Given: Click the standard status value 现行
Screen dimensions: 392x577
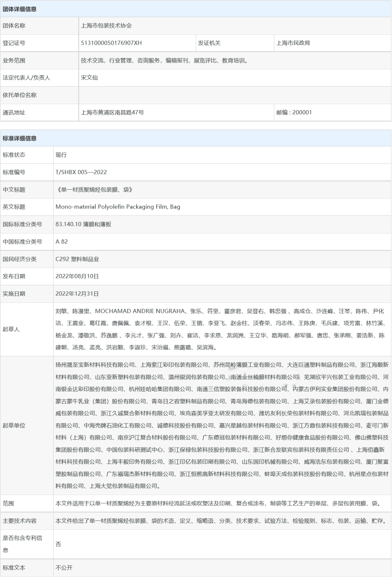Looking at the screenshot, I should pyautogui.click(x=61, y=155).
